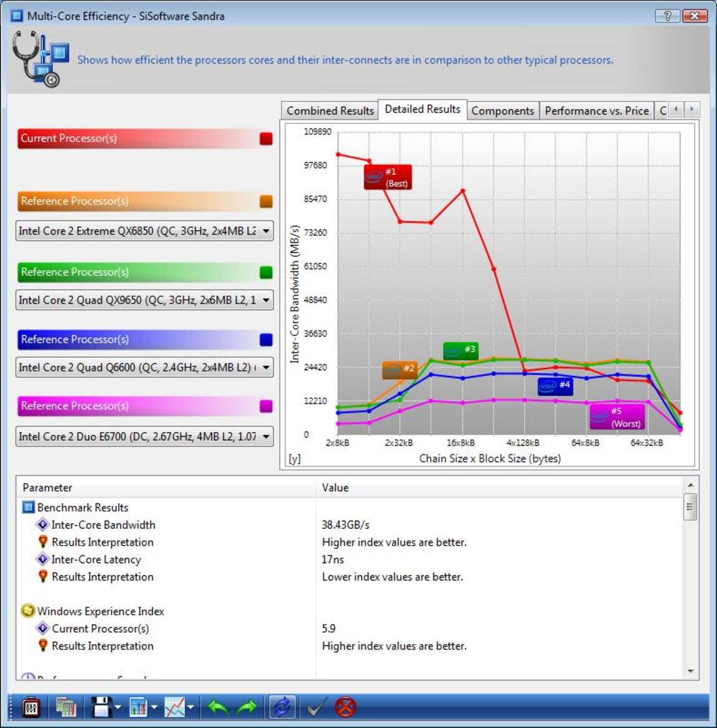Click the window title bar app icon
Viewport: 717px width, 728px height.
[x=17, y=16]
